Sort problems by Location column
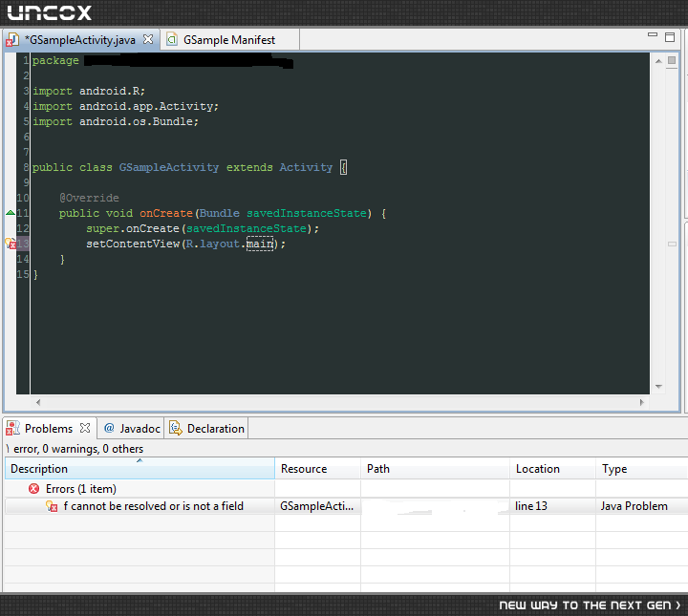Image resolution: width=688 pixels, height=616 pixels. pos(552,469)
